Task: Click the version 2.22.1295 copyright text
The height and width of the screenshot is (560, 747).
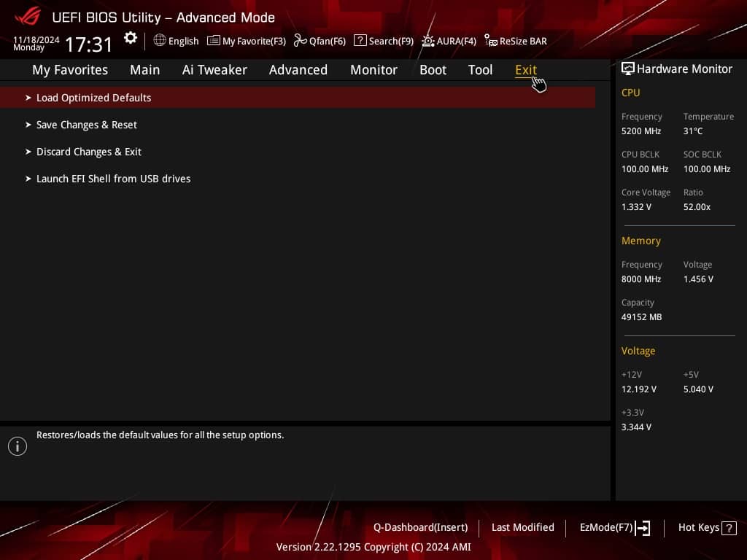Action: click(x=373, y=547)
